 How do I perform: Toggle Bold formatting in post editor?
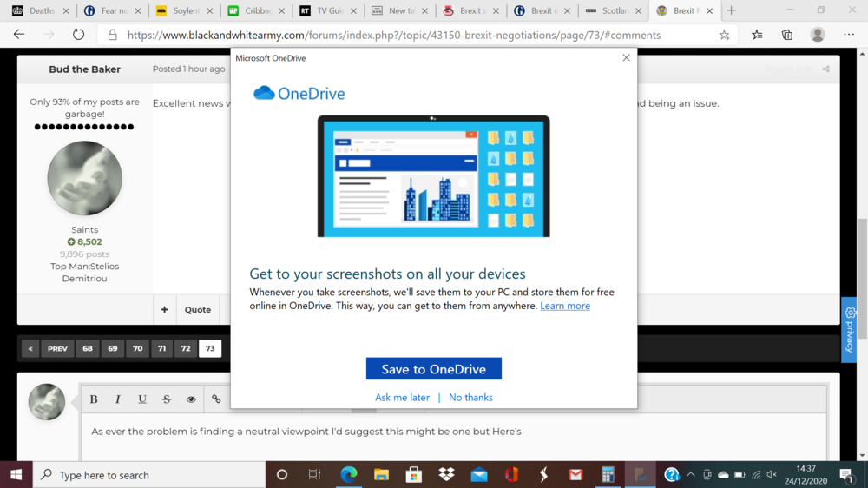(x=94, y=399)
